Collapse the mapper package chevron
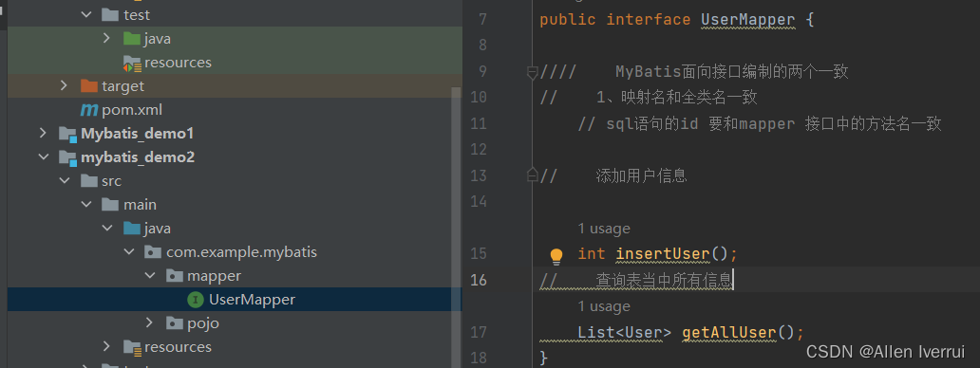Image resolution: width=980 pixels, height=368 pixels. (150, 276)
